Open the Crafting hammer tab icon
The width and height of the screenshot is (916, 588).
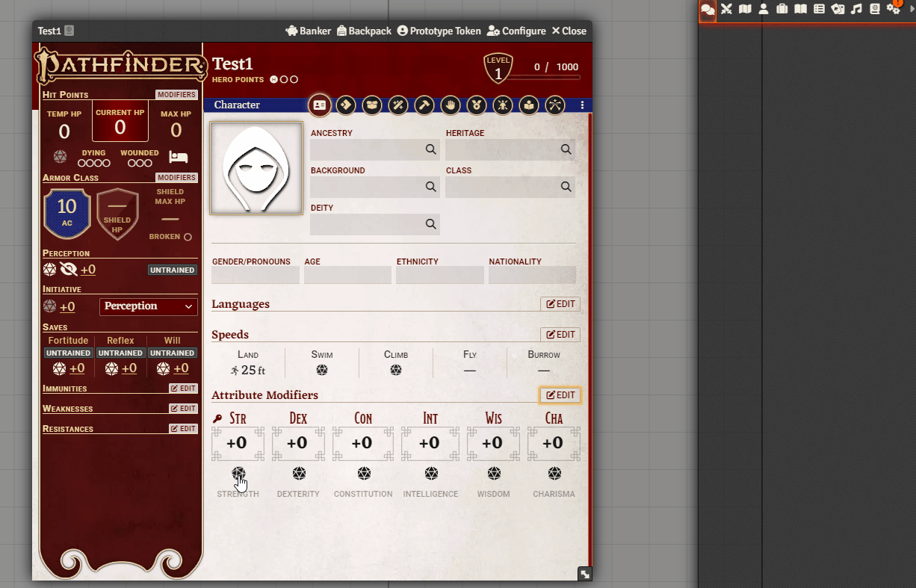(x=424, y=105)
